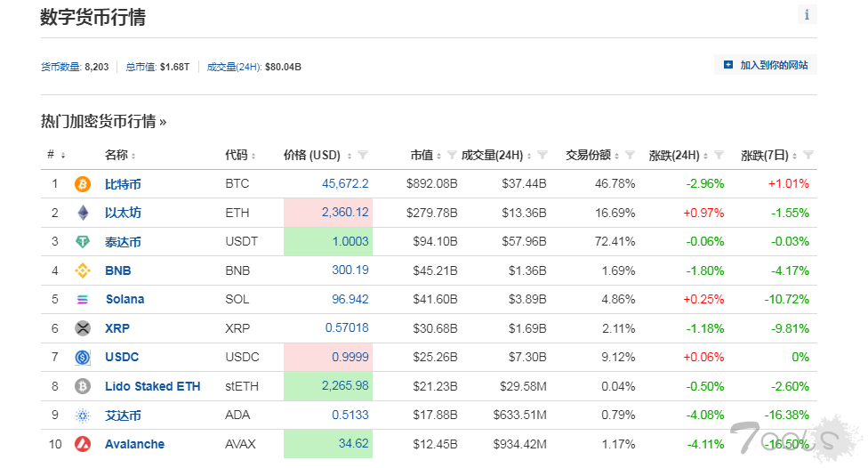The height and width of the screenshot is (468, 868).
Task: Click stETH price 2,265.98
Action: pyautogui.click(x=345, y=385)
